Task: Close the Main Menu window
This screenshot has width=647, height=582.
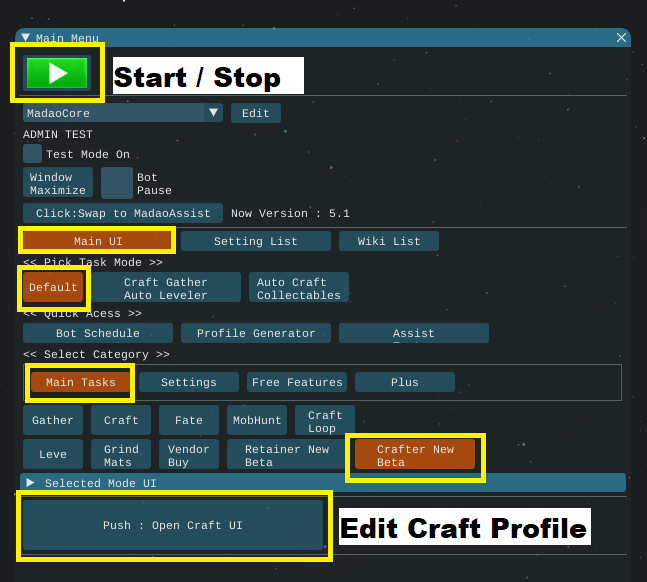Action: click(x=621, y=37)
